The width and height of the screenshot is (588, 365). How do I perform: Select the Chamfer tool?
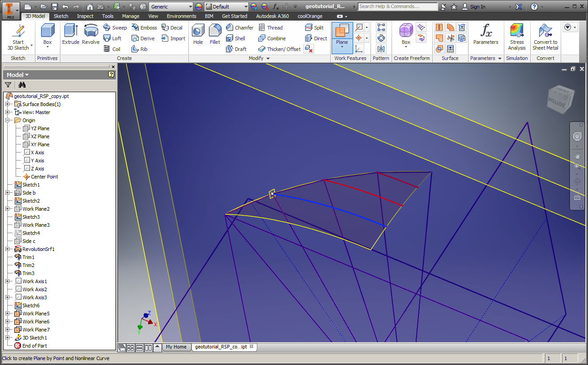tap(239, 27)
